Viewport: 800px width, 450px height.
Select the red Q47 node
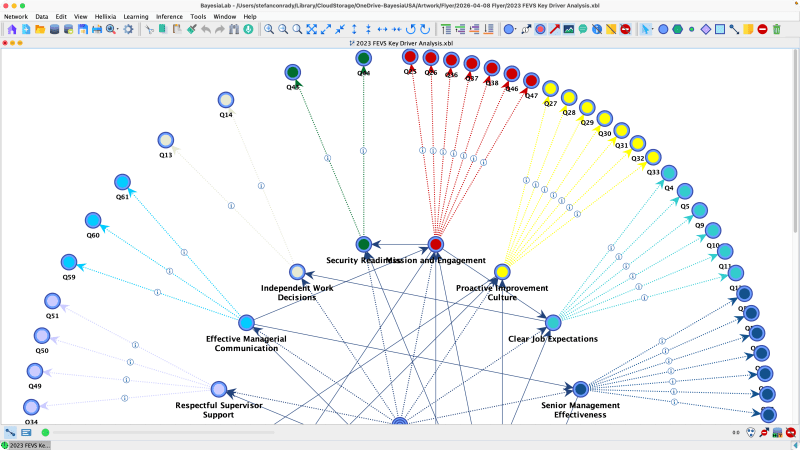[531, 81]
